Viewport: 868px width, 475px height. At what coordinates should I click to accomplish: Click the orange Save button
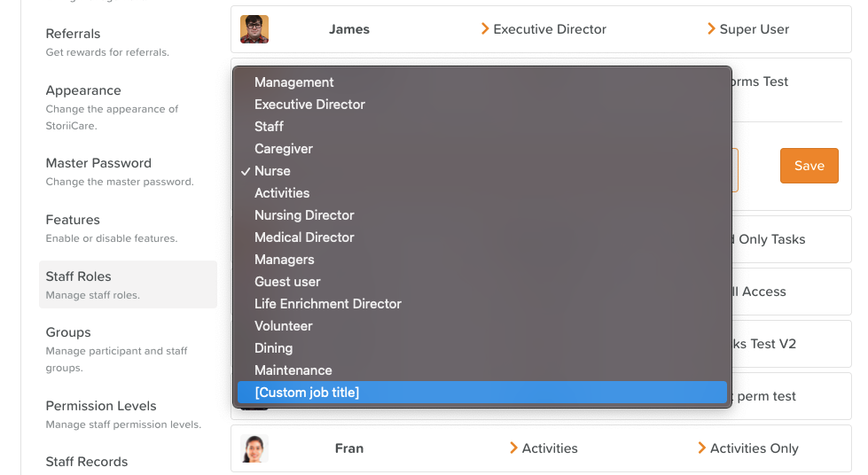tap(809, 166)
